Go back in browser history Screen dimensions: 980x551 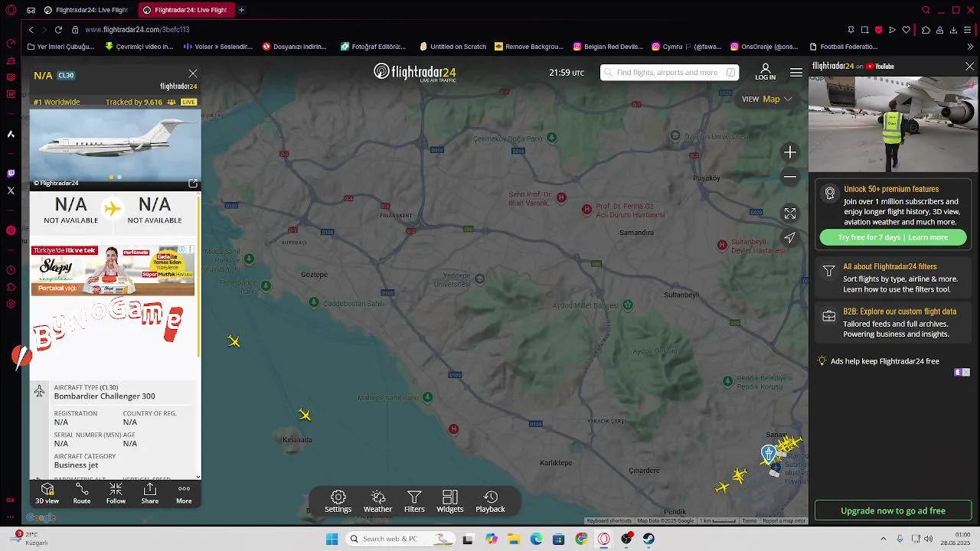(31, 29)
